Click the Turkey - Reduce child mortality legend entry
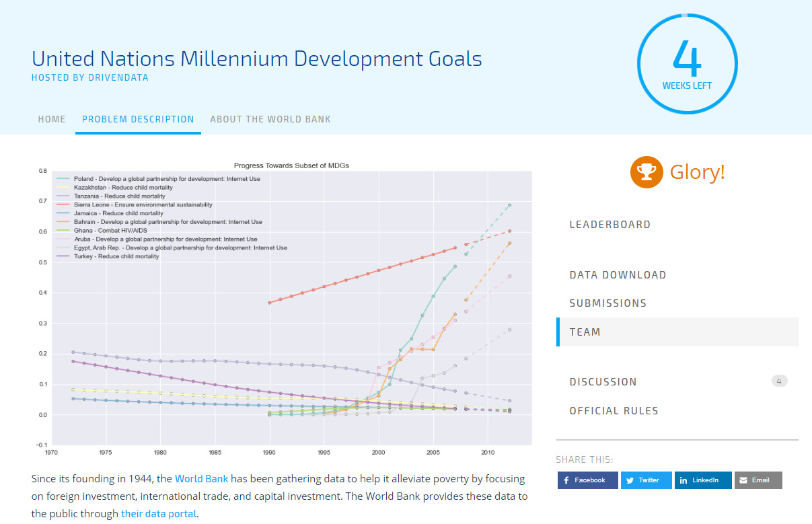The width and height of the screenshot is (812, 524). (x=109, y=256)
